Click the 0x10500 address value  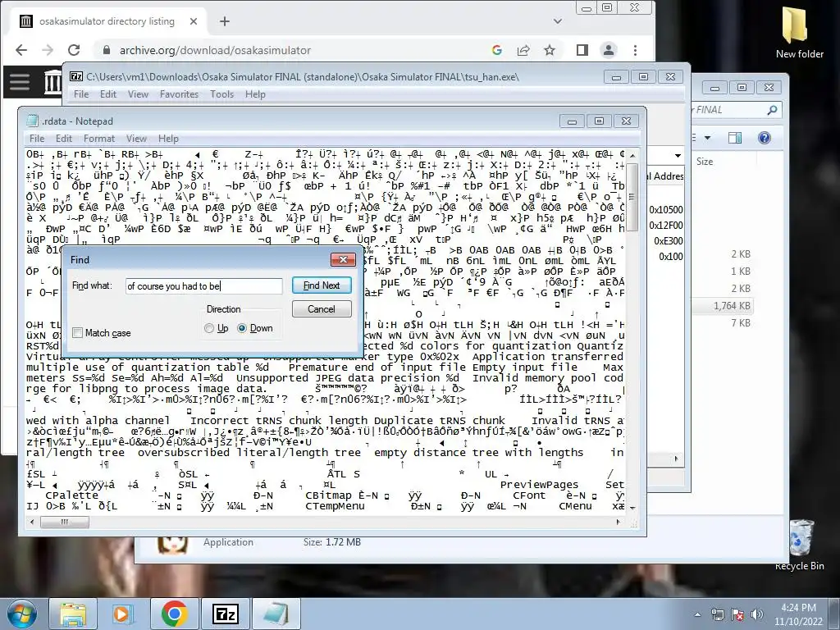666,210
